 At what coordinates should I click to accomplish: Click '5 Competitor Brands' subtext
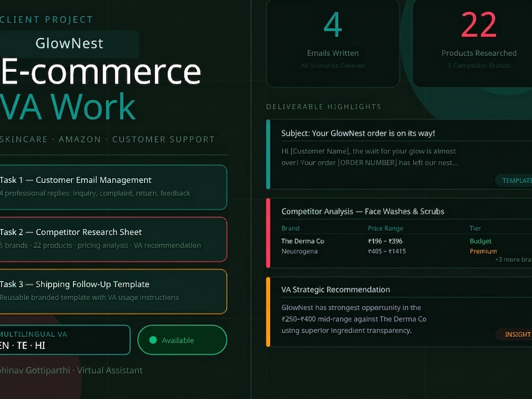coord(479,66)
